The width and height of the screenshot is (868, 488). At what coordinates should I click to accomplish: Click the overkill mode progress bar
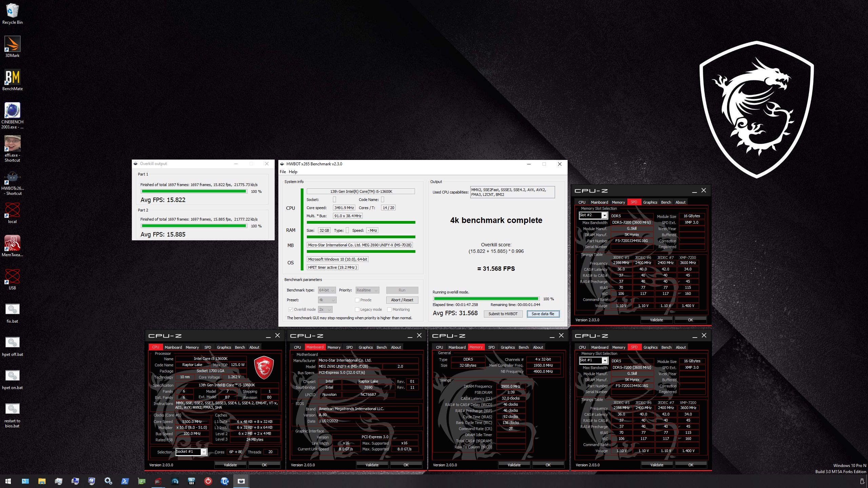point(486,299)
